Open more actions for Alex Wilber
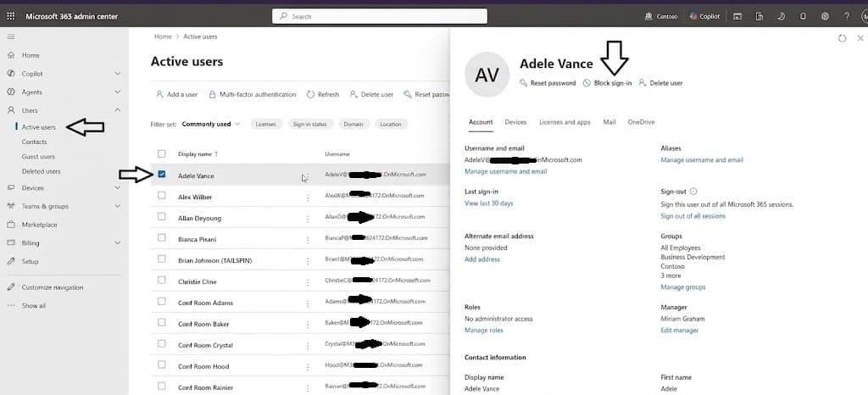This screenshot has width=868, height=395. point(307,197)
